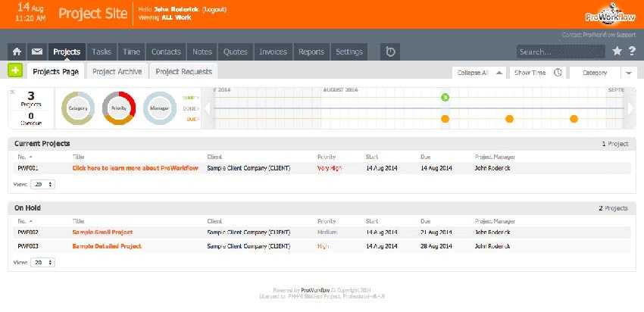Click the green add project button
The width and height of the screenshot is (644, 312).
click(15, 70)
